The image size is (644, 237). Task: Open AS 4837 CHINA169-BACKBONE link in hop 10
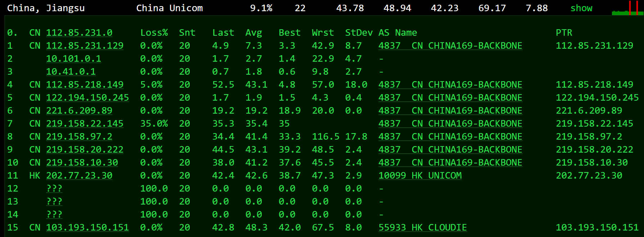(450, 163)
